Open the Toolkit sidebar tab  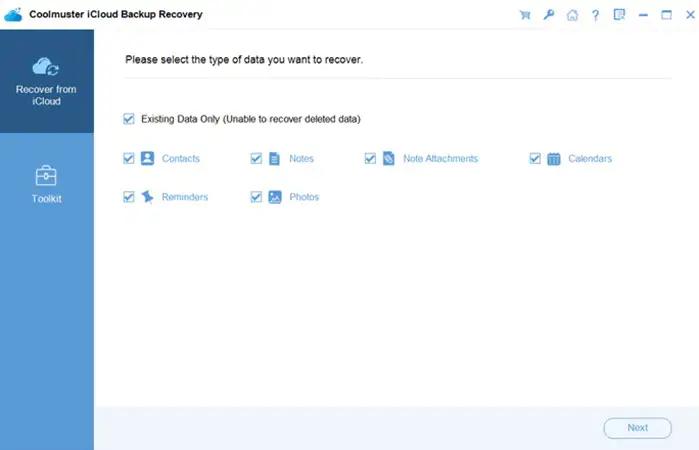click(46, 185)
